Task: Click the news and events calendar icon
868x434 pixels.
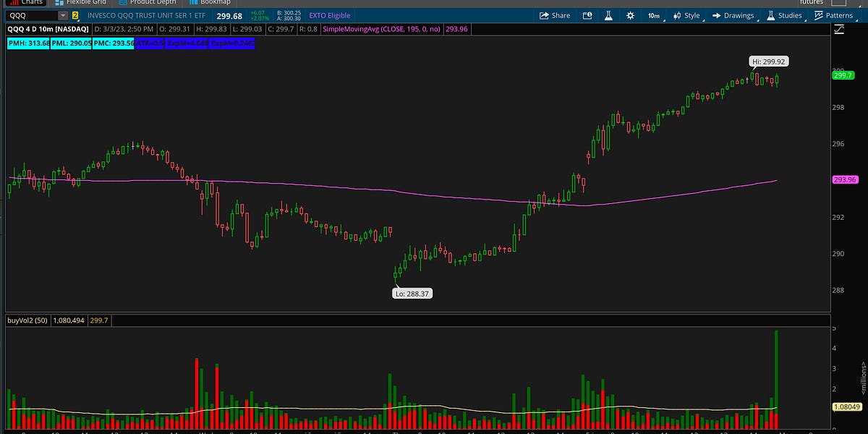Action: click(587, 15)
